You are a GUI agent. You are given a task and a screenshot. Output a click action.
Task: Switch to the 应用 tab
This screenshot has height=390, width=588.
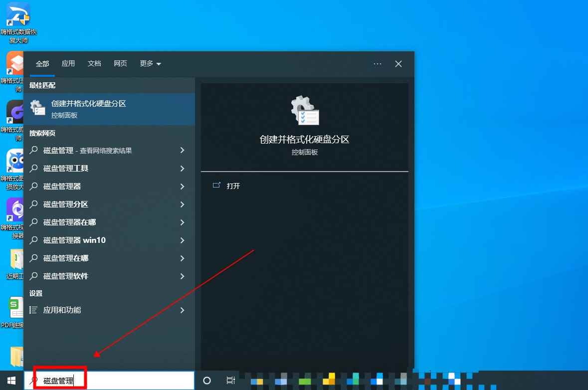pyautogui.click(x=68, y=63)
